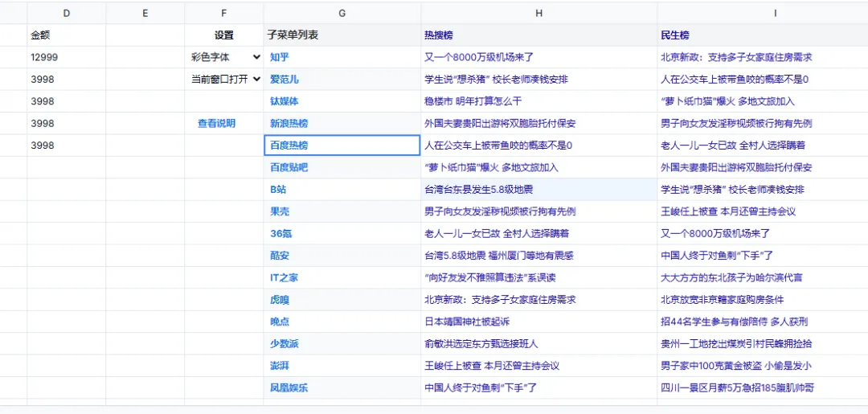
Task: Click 学生说"想杀猪" headline in 热搜榜 column
Action: [x=496, y=79]
